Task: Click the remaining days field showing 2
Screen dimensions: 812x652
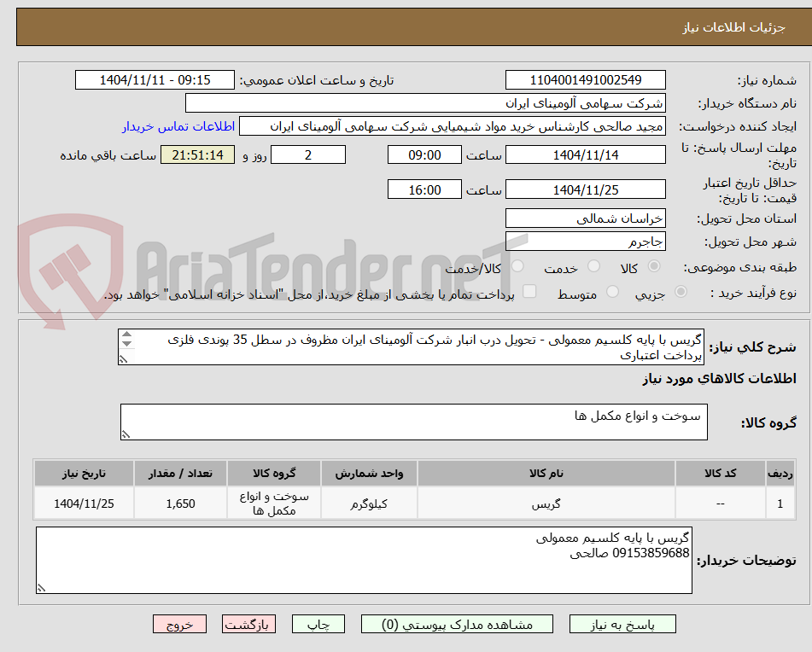Action: click(x=308, y=154)
